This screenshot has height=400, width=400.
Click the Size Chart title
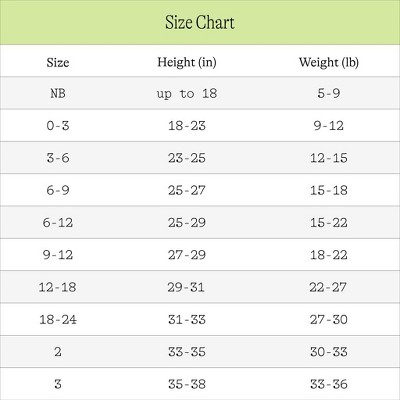[200, 23]
